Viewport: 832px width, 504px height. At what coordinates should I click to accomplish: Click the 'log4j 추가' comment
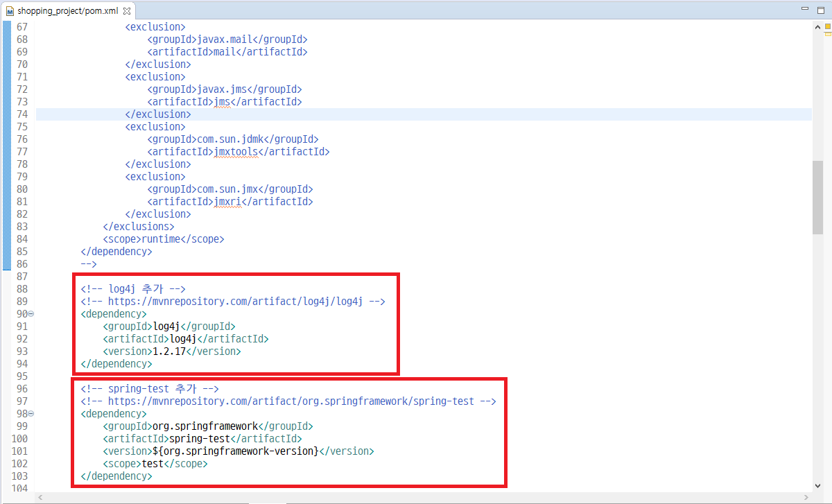[133, 289]
